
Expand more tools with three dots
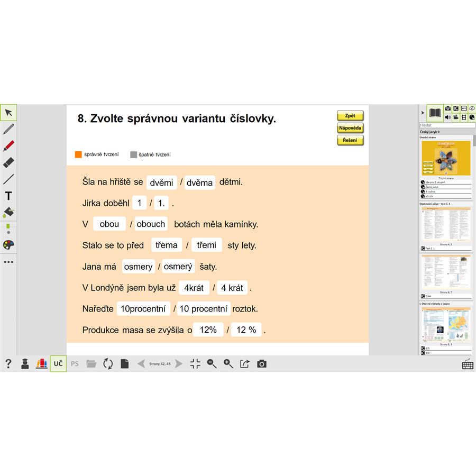click(x=8, y=262)
